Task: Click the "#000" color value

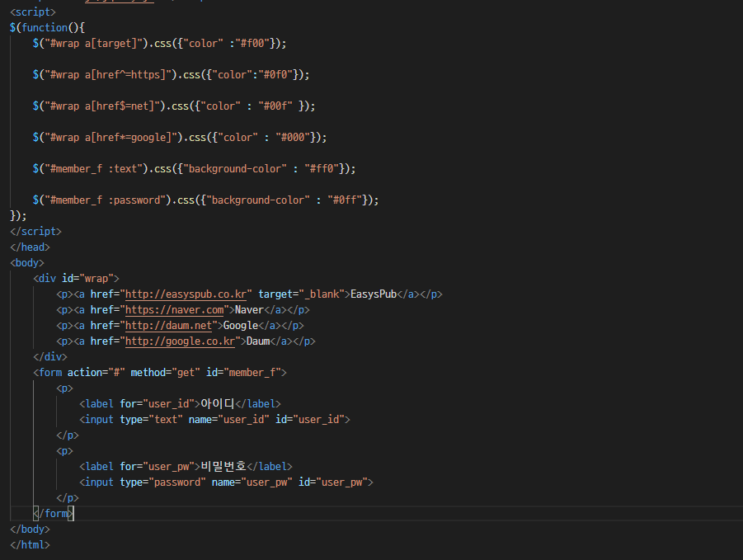Action: [293, 138]
